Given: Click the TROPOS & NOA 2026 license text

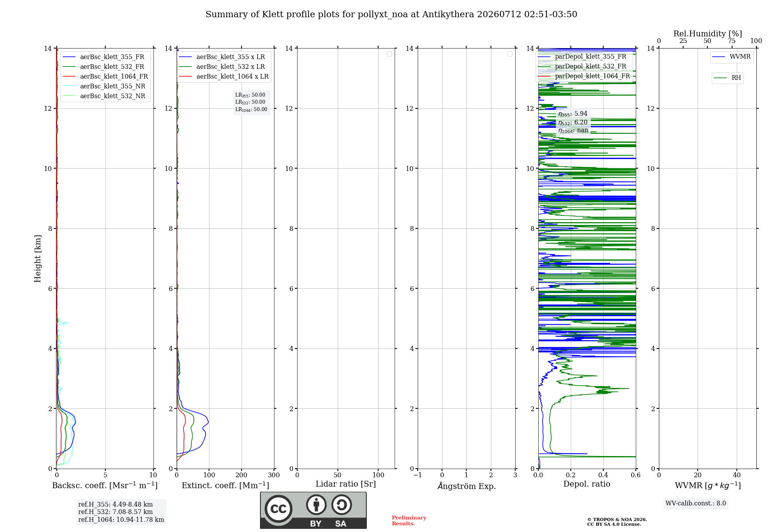Looking at the screenshot, I should tap(617, 522).
